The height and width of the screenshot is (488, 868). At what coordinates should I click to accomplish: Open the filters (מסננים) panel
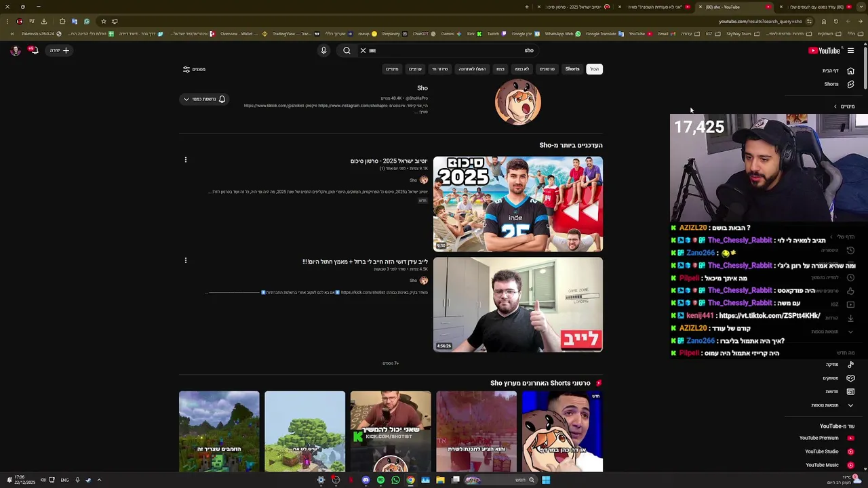click(194, 69)
